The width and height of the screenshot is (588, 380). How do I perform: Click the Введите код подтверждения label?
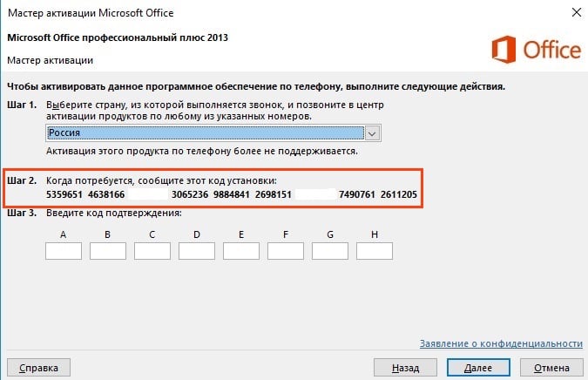pyautogui.click(x=114, y=213)
